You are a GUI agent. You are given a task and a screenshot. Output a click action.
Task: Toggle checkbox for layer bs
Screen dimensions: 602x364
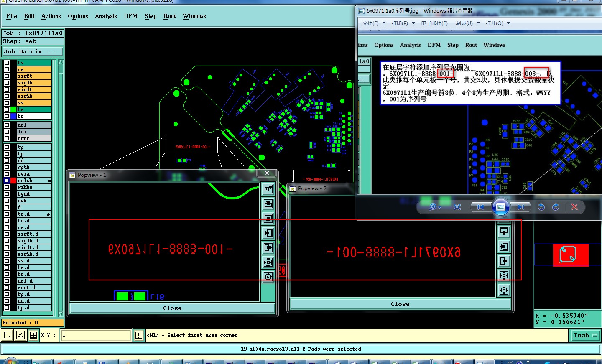[x=7, y=109]
